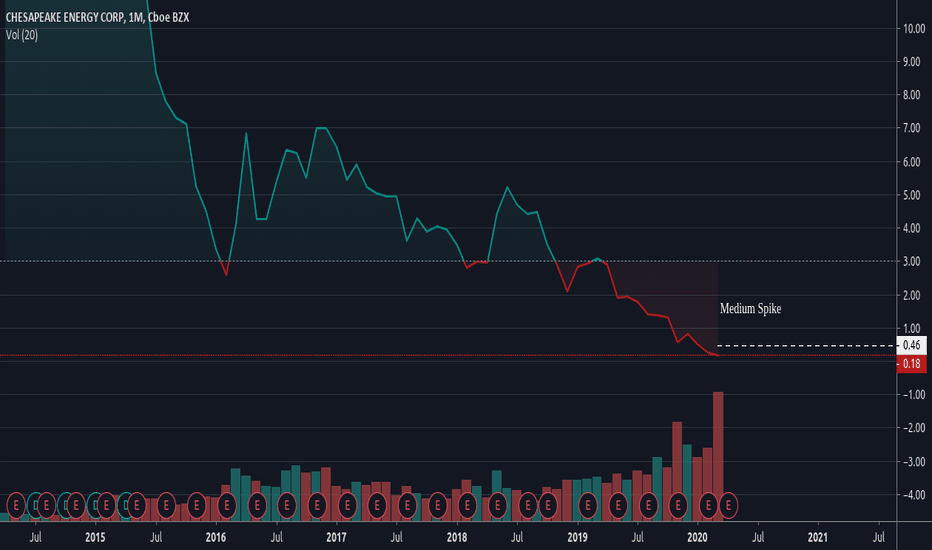
Task: Click the earnings E marker just right of 2016 tick
Action: (x=226, y=506)
